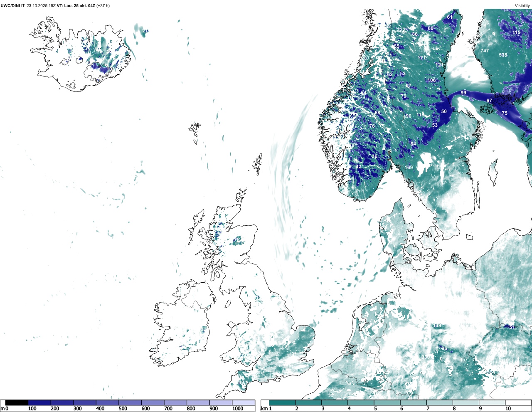
Task: Select the '957' visibility value
Action: [463, 360]
